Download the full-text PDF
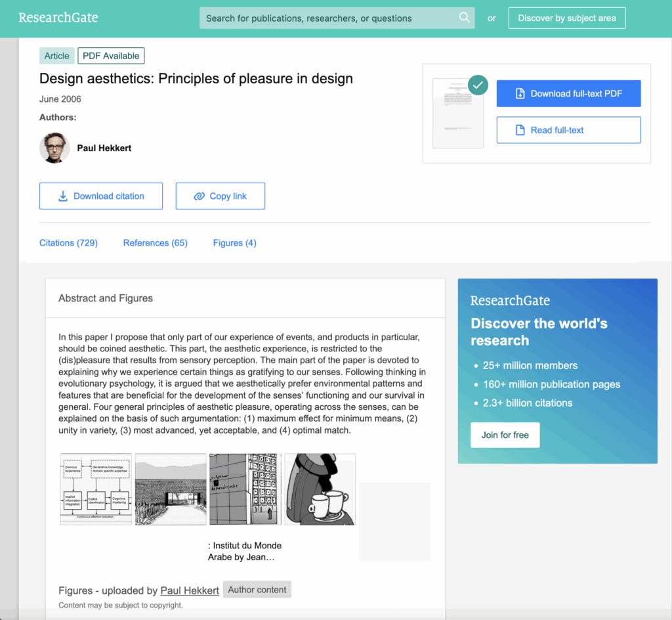 568,93
